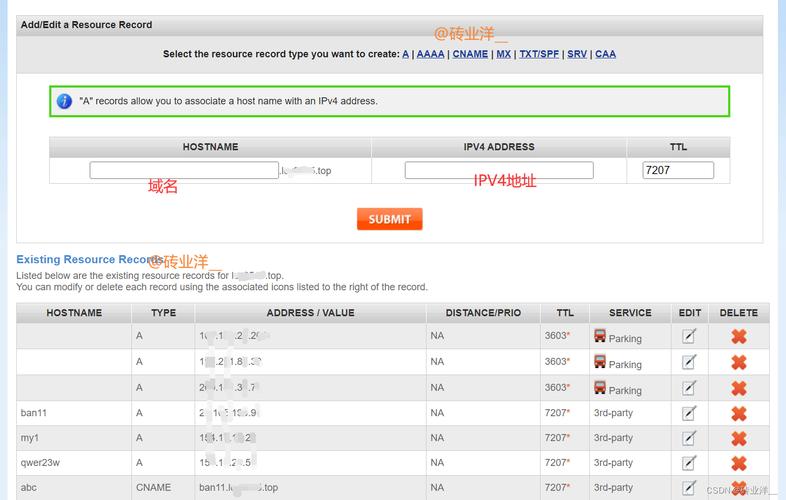Open the CAA record type
Viewport: 786px width, 500px height.
[606, 54]
